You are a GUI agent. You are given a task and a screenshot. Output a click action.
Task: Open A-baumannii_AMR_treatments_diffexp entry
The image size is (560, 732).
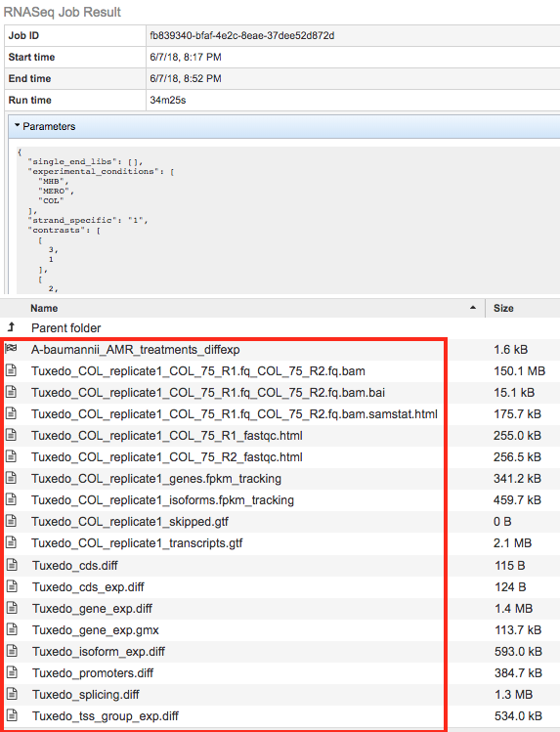(135, 350)
